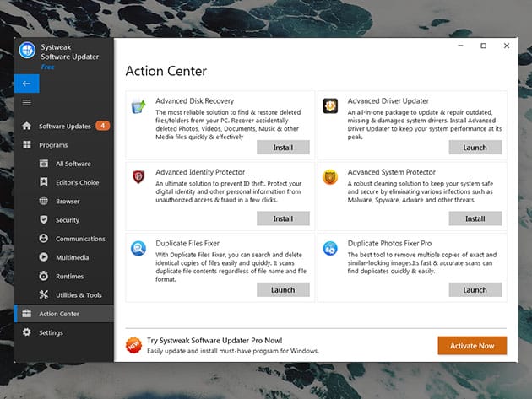Open the Editor's Choice category
Viewport: 532px width, 399px height.
tap(64, 182)
